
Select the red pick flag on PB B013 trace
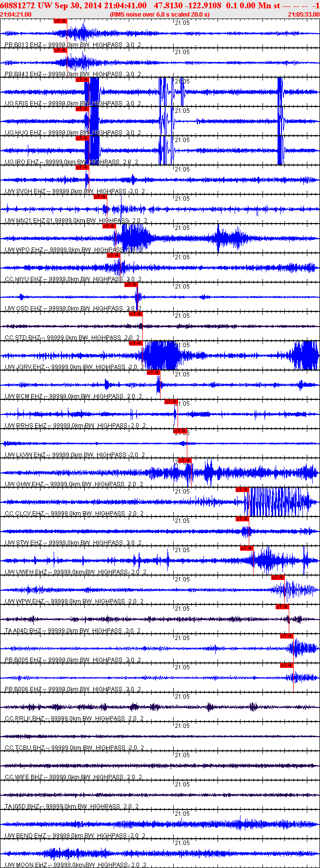click(60, 21)
